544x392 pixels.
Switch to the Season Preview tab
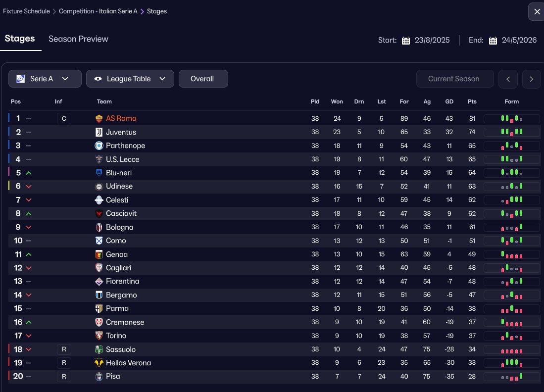pyautogui.click(x=78, y=39)
